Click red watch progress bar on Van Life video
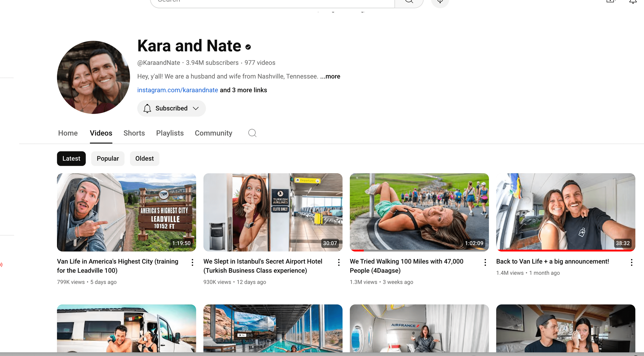This screenshot has height=356, width=644. coord(565,250)
